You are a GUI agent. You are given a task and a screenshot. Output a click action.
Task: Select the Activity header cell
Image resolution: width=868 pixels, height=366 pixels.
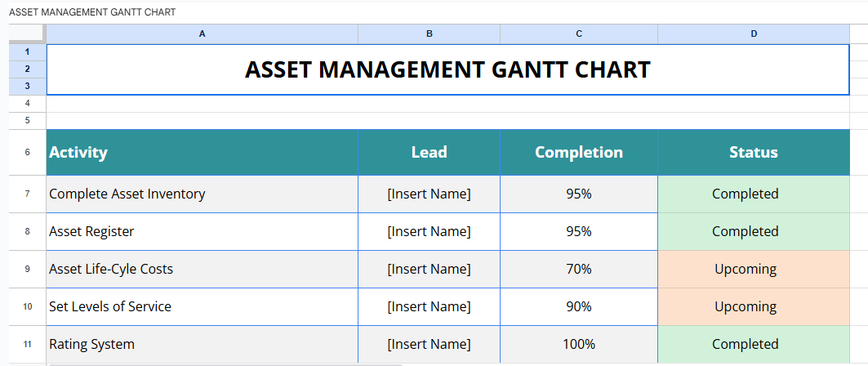coord(202,152)
